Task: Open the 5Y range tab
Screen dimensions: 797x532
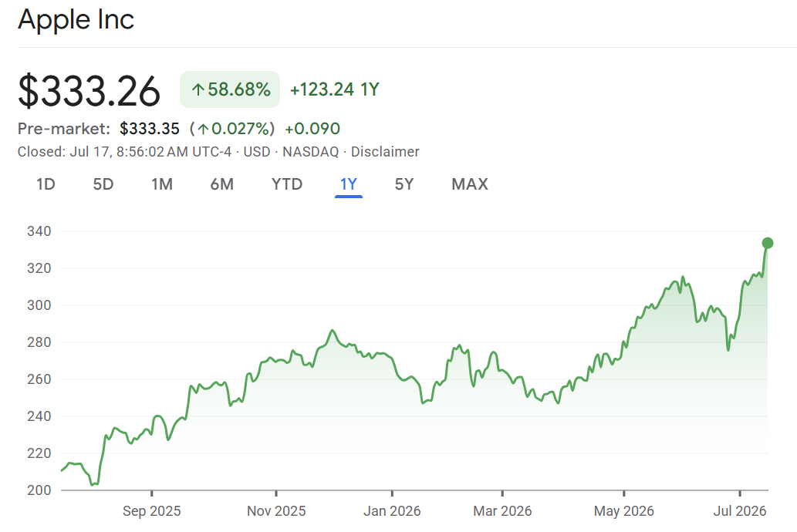Action: (404, 184)
